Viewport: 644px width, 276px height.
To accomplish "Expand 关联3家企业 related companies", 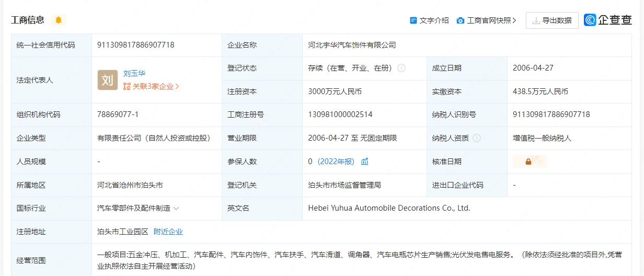I will tap(152, 86).
